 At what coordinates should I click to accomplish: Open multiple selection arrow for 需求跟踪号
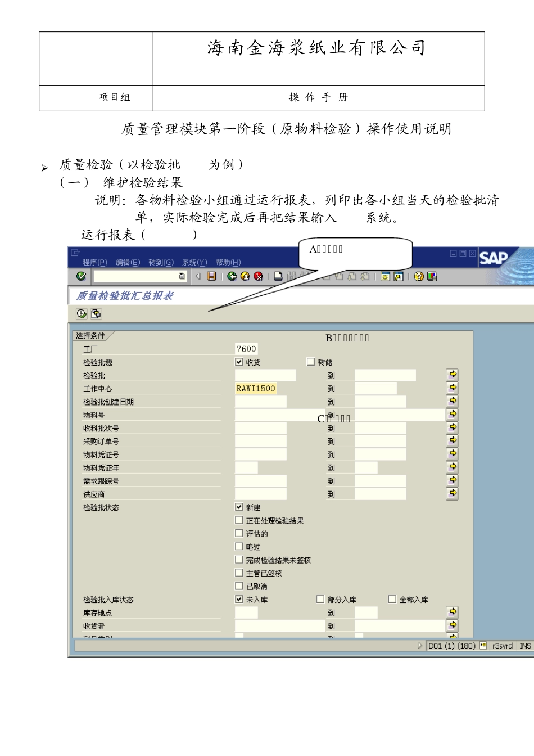(452, 480)
